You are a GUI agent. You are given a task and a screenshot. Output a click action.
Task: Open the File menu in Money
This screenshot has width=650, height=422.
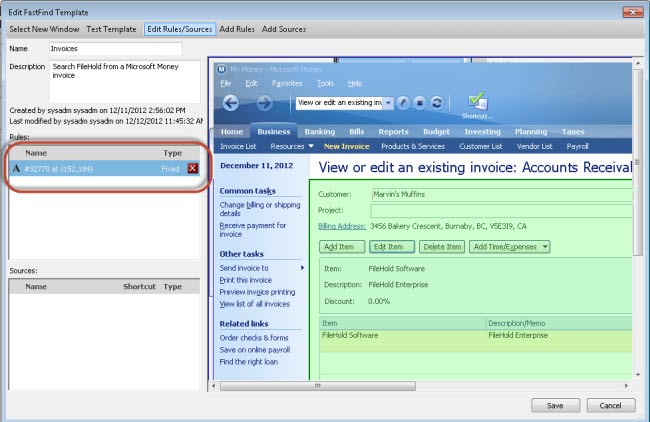[x=226, y=83]
